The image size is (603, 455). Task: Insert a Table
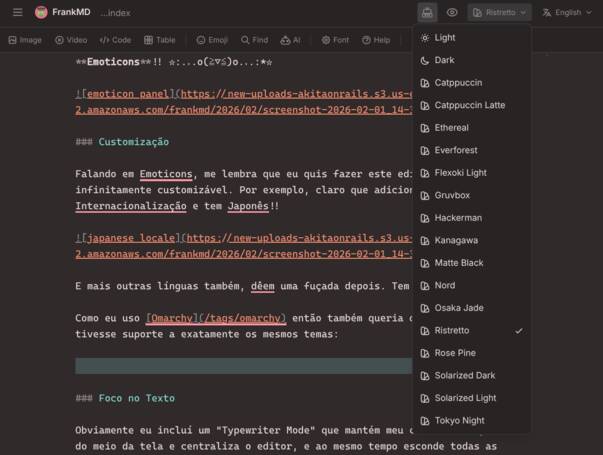coord(160,40)
